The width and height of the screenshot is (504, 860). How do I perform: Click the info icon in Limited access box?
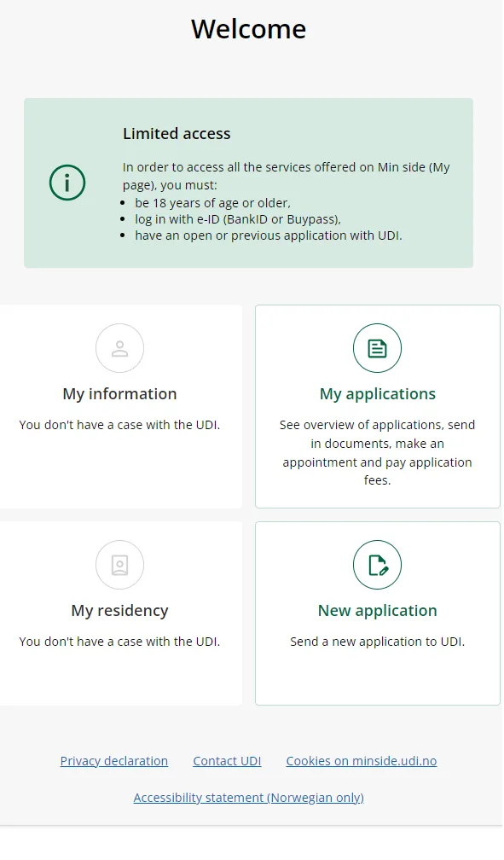[x=67, y=183]
